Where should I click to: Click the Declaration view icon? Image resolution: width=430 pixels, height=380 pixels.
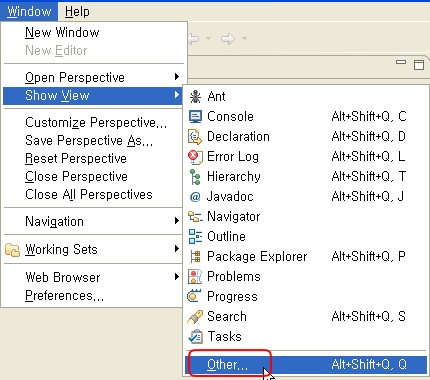(x=195, y=137)
